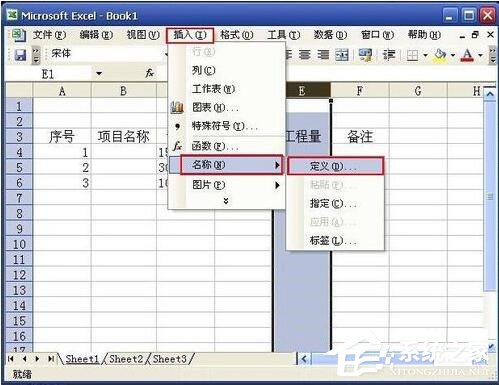Click the font color A icon
Viewport: 499px width, 385px height.
coord(467,55)
